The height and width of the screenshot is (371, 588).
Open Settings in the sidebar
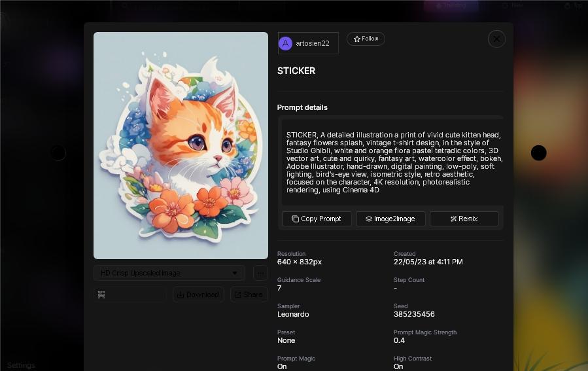coord(21,365)
